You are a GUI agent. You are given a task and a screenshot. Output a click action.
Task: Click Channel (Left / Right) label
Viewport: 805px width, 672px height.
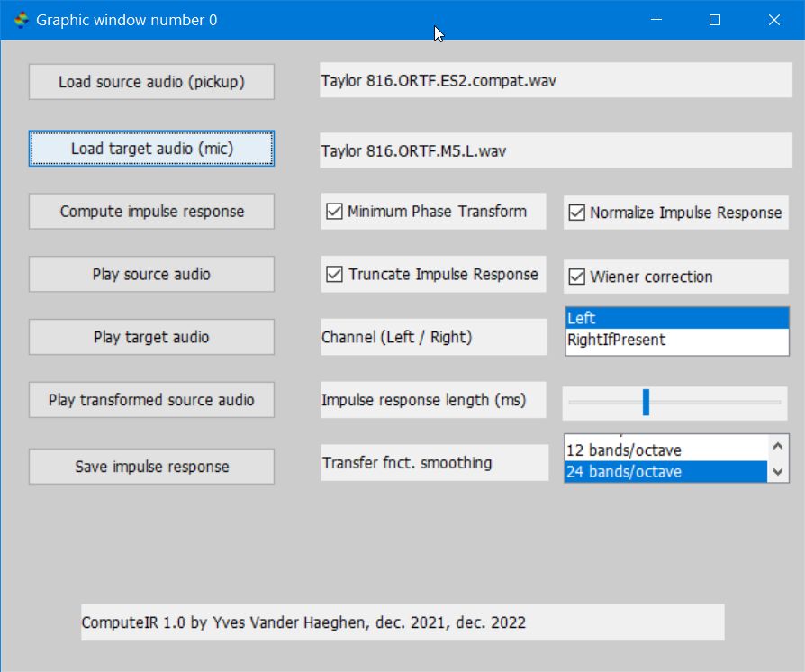click(x=434, y=337)
